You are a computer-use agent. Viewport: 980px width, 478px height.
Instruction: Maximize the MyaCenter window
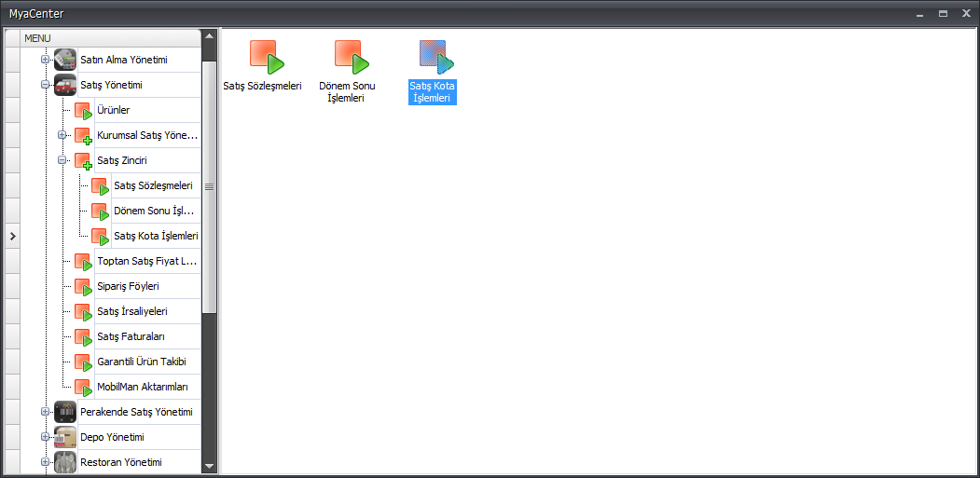(x=943, y=13)
